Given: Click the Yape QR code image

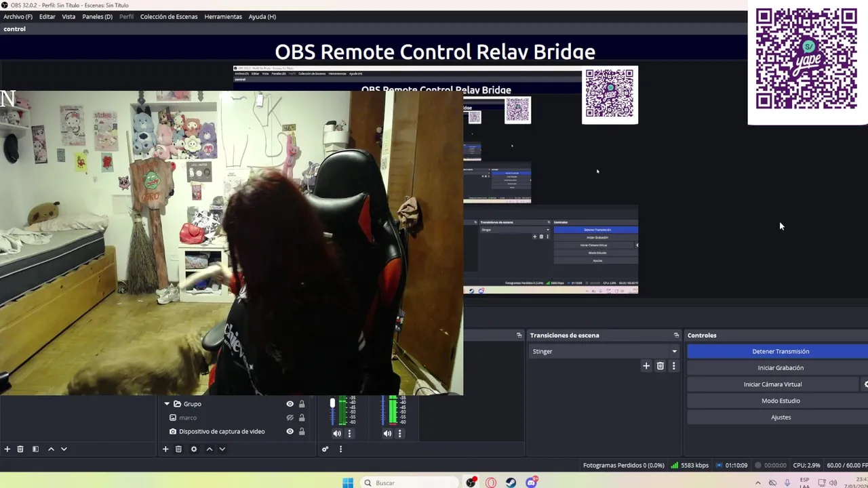Looking at the screenshot, I should (x=806, y=58).
